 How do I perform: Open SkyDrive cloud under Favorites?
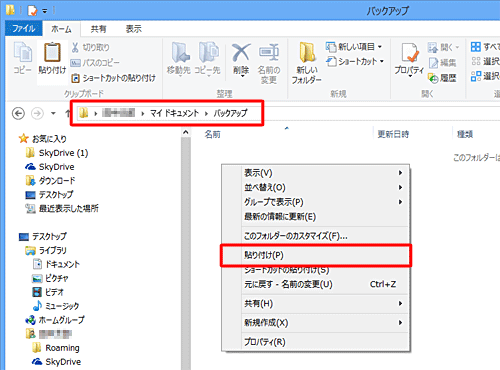click(50, 167)
